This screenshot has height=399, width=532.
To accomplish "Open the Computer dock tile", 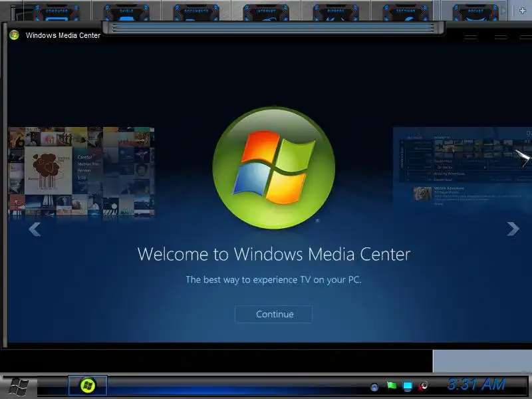I will point(57,13).
